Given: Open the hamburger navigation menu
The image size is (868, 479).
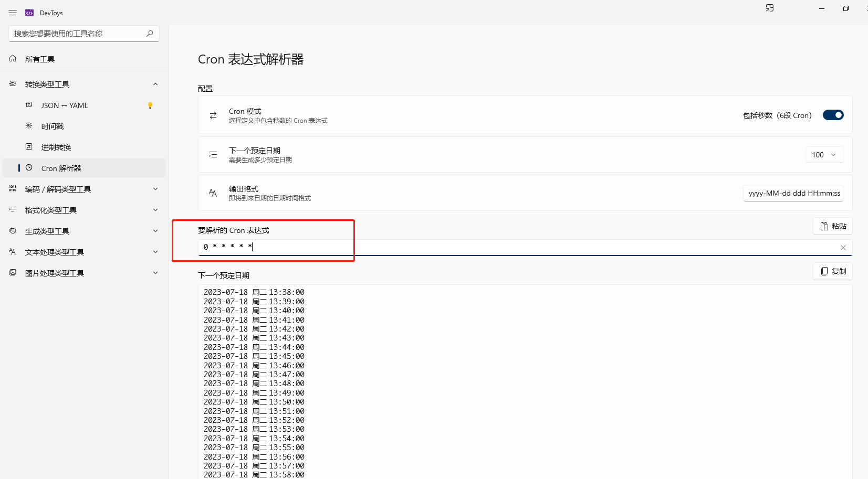Looking at the screenshot, I should pos(13,13).
